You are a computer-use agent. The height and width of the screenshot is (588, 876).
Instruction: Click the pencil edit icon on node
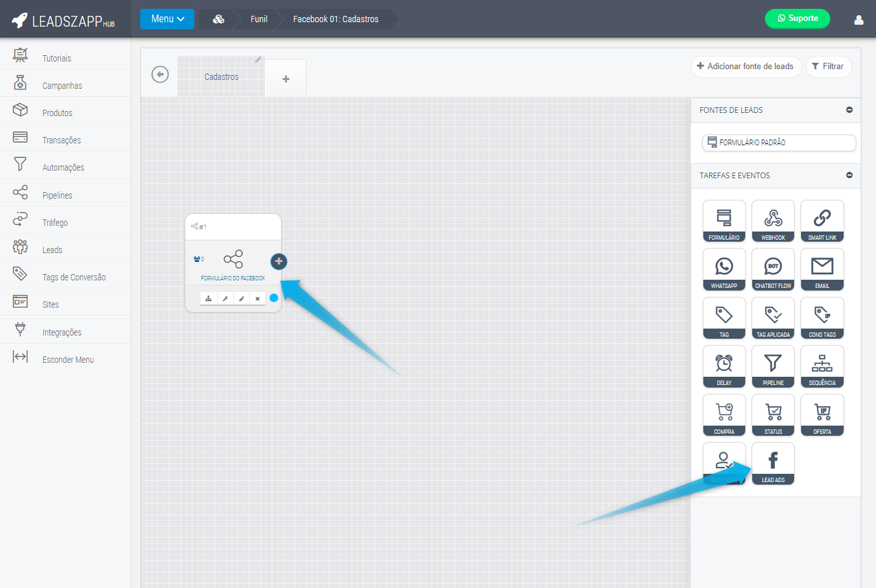[241, 299]
